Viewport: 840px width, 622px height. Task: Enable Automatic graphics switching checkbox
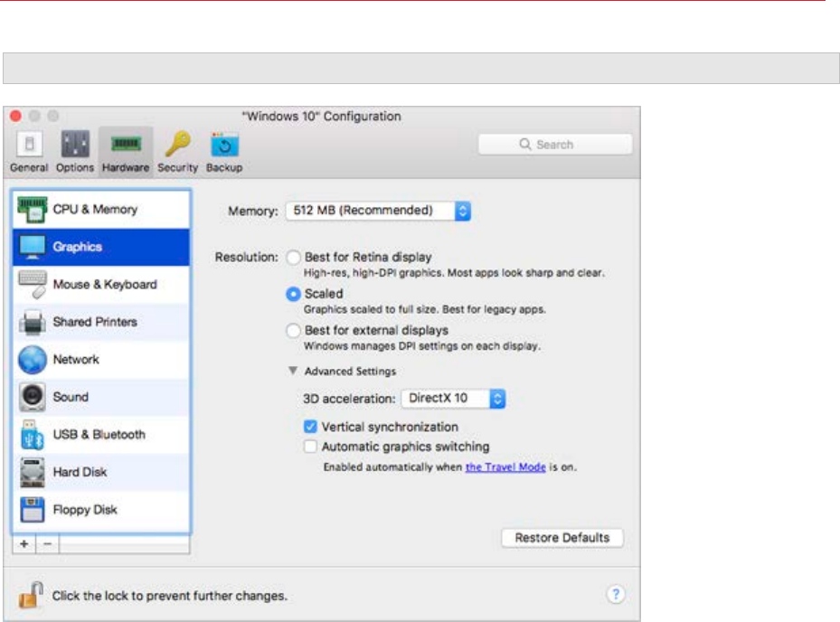point(310,447)
